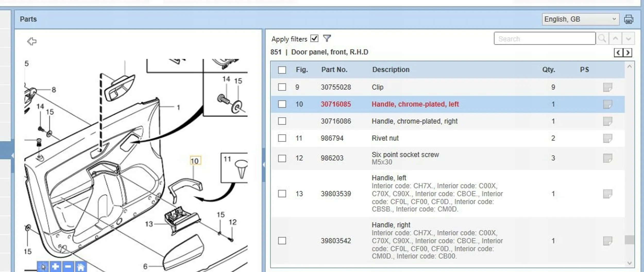The image size is (644, 272).
Task: Click the magnifier search button
Action: 602,38
